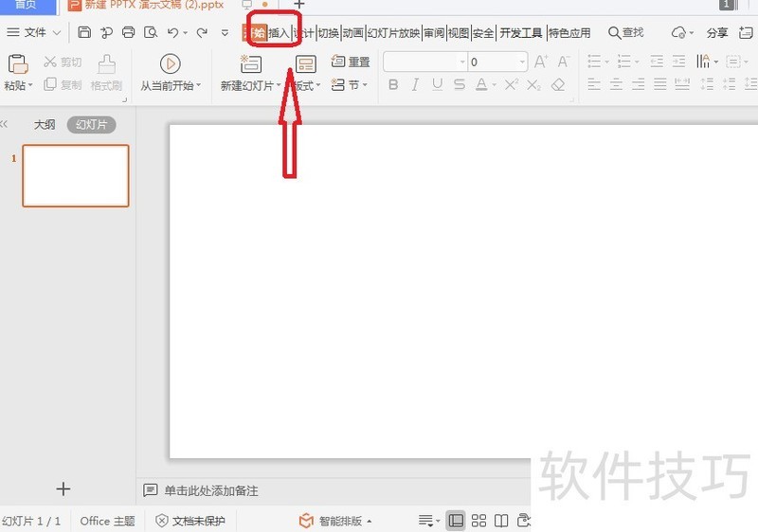Click the Cut (剪切) scissors icon

click(50, 62)
